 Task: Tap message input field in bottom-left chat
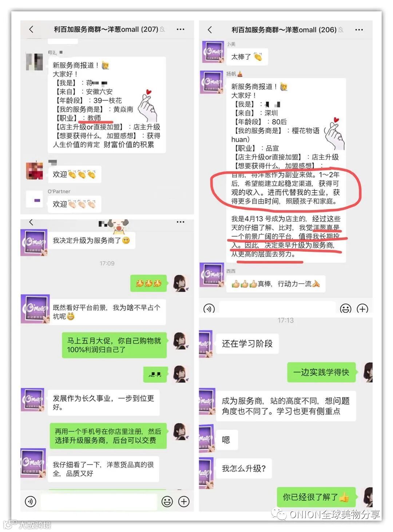click(98, 501)
